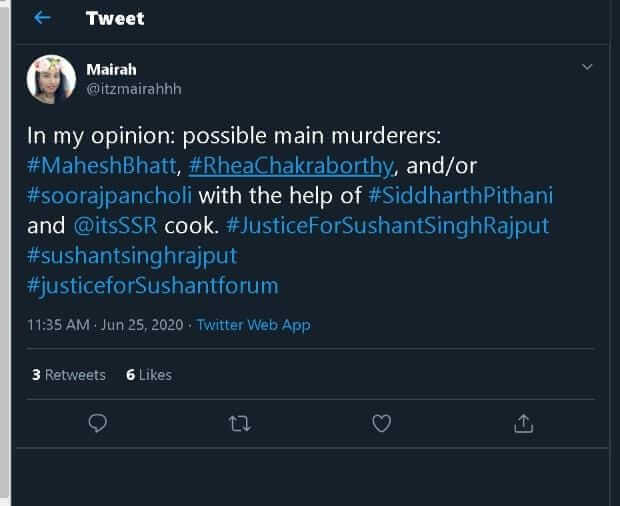View the 6 Likes list
This screenshot has height=506, width=620.
click(x=149, y=375)
